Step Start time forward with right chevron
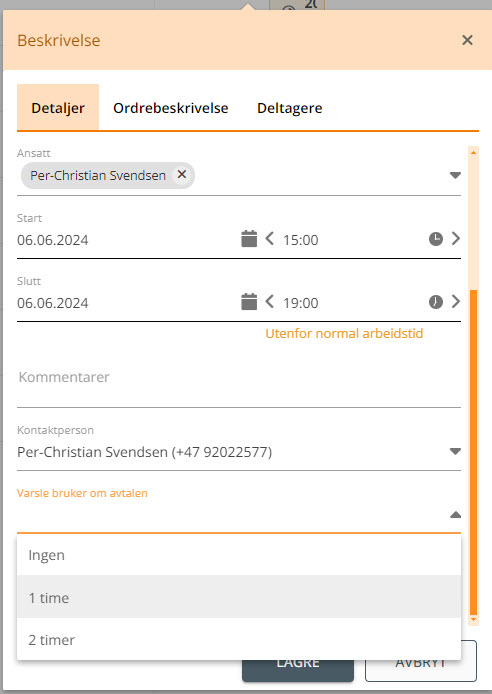Viewport: 492px width, 694px height. click(x=456, y=239)
